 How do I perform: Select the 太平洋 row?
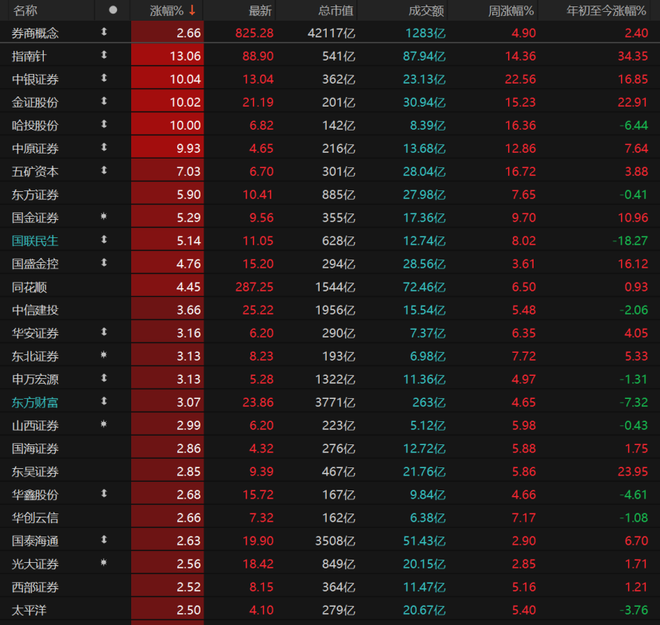click(x=330, y=610)
